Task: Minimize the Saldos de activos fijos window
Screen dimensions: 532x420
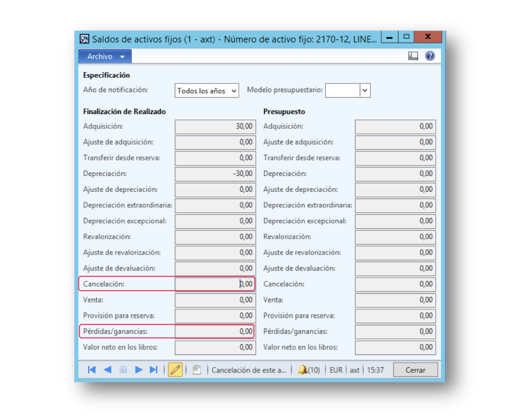Action: click(x=389, y=37)
